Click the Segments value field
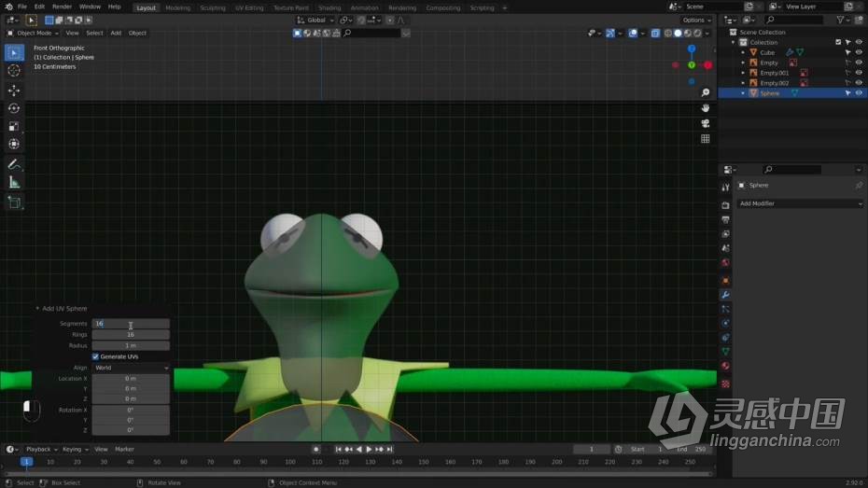868x488 pixels. [x=131, y=324]
